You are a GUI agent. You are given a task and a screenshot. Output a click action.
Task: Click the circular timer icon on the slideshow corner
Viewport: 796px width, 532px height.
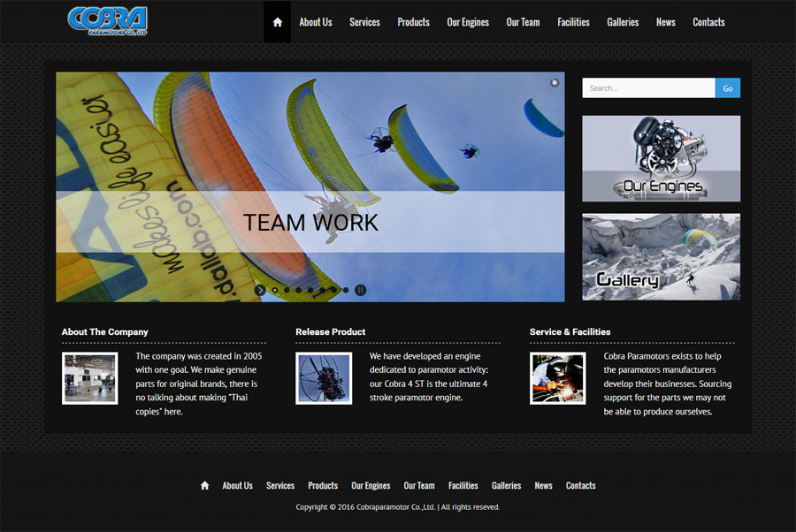coord(555,82)
